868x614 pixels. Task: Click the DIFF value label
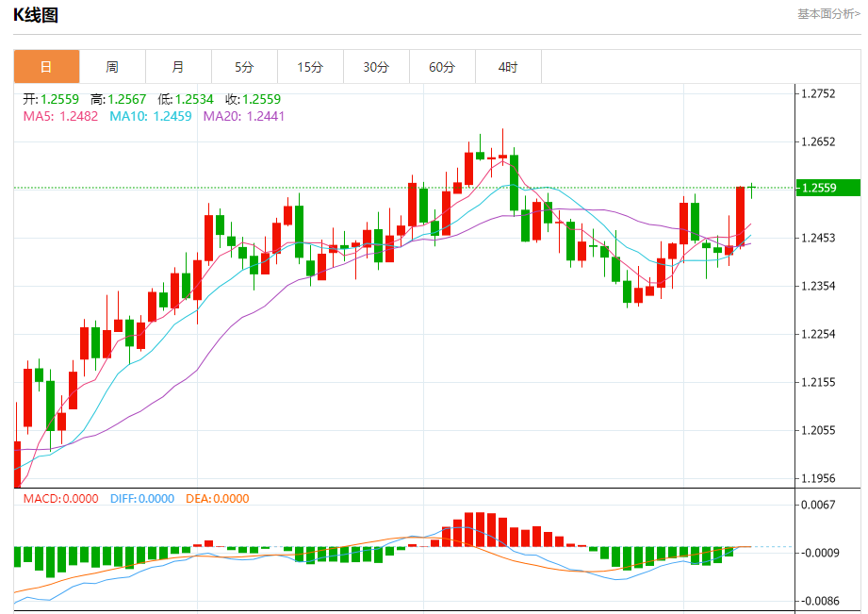[142, 499]
